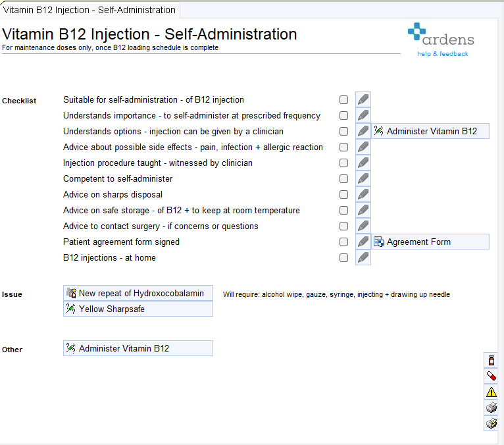504x445 pixels.
Task: Click the yellow warning triangle icon
Action: [x=491, y=392]
